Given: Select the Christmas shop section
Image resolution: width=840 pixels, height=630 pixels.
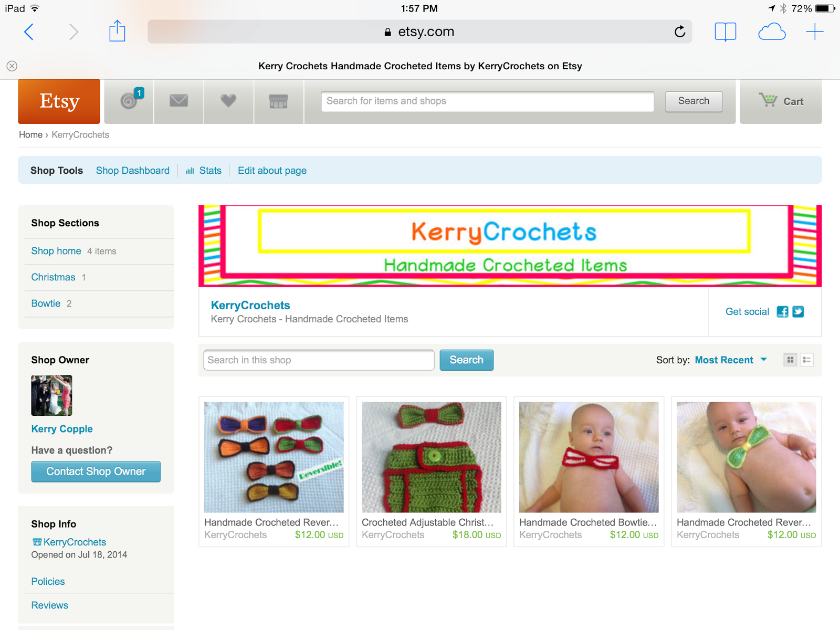Looking at the screenshot, I should [53, 277].
